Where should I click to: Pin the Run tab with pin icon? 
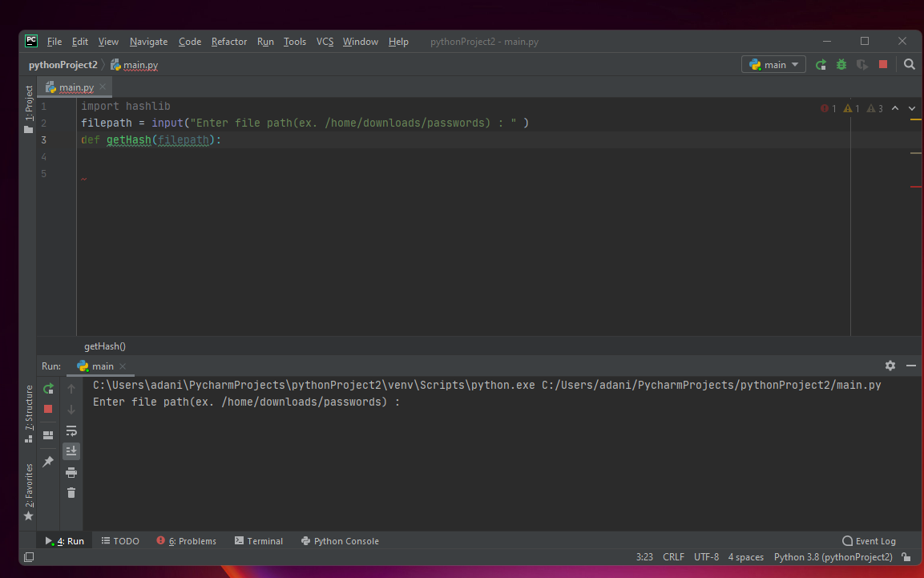pyautogui.click(x=48, y=461)
